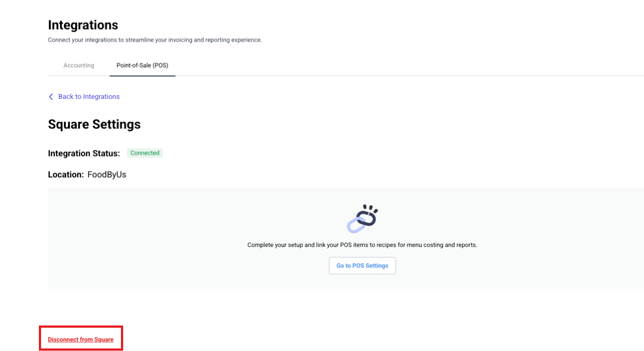This screenshot has height=351, width=644.
Task: Click the dark underline beneath Point-of-Sale tab
Action: point(143,76)
